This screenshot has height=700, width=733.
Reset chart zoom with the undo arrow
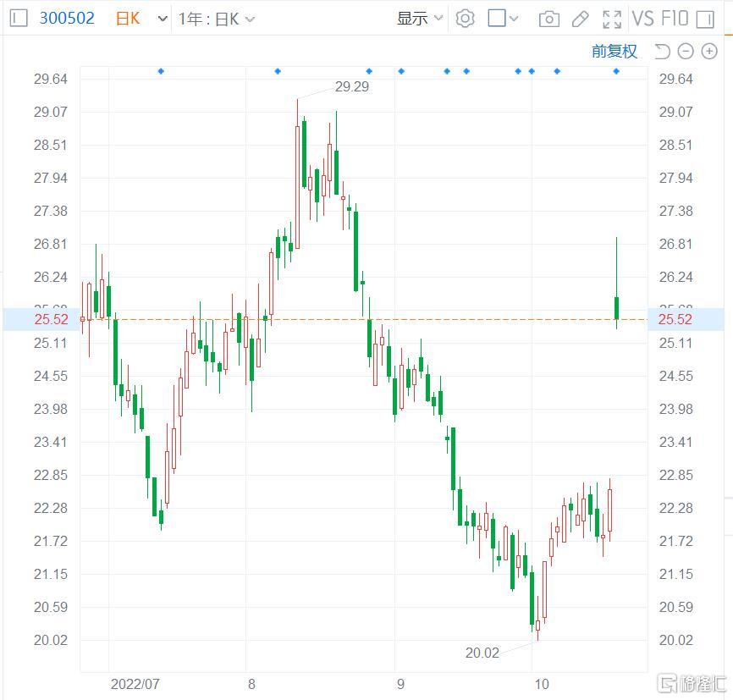tap(663, 52)
